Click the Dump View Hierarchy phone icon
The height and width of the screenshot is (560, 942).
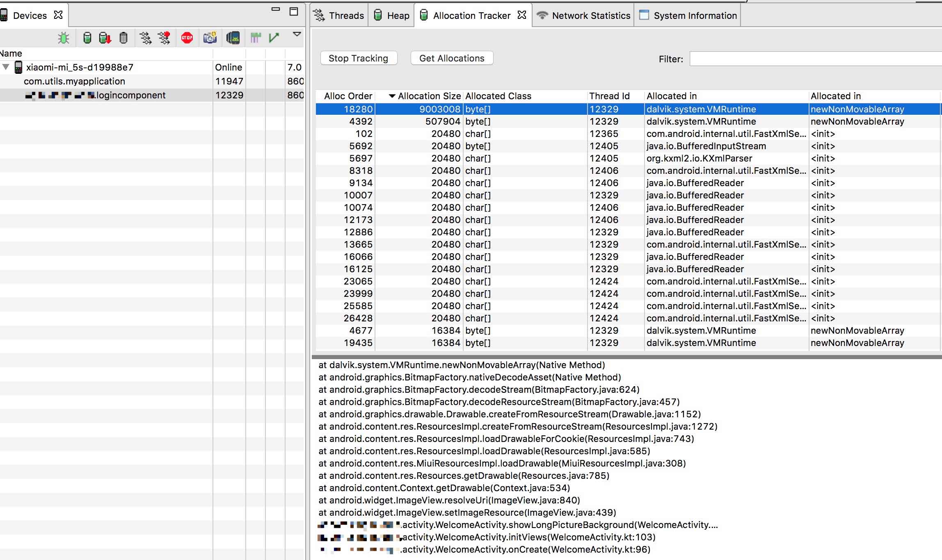(233, 38)
